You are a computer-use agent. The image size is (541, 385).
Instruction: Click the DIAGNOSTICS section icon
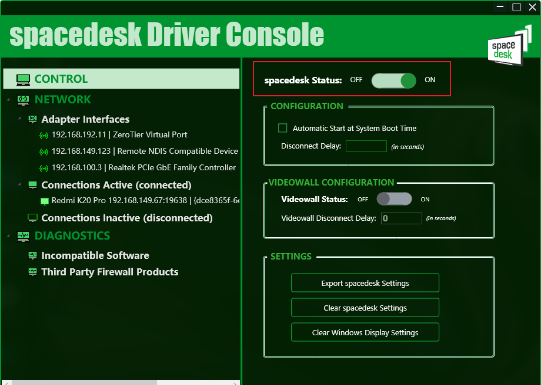pyautogui.click(x=23, y=236)
